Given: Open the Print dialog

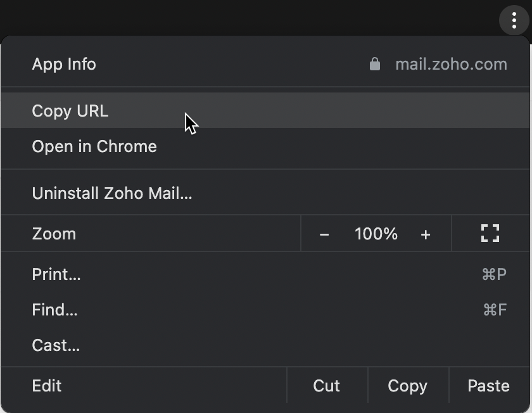Looking at the screenshot, I should click(x=56, y=274).
